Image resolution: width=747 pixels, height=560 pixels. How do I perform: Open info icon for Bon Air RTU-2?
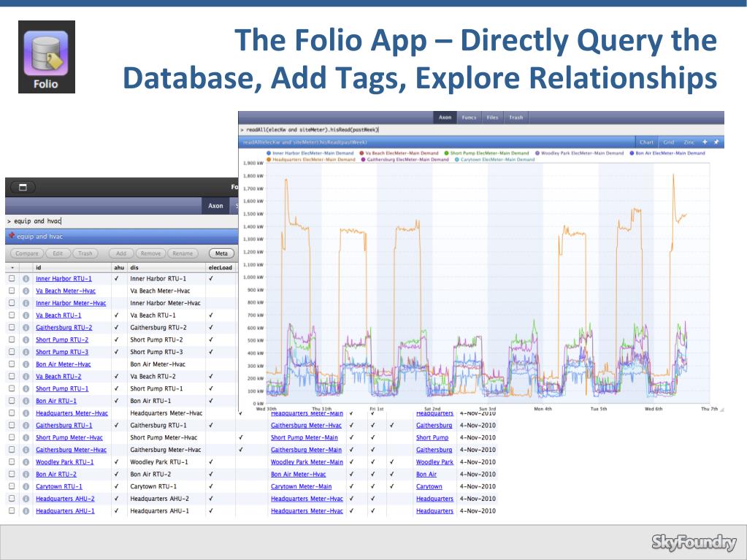point(26,475)
